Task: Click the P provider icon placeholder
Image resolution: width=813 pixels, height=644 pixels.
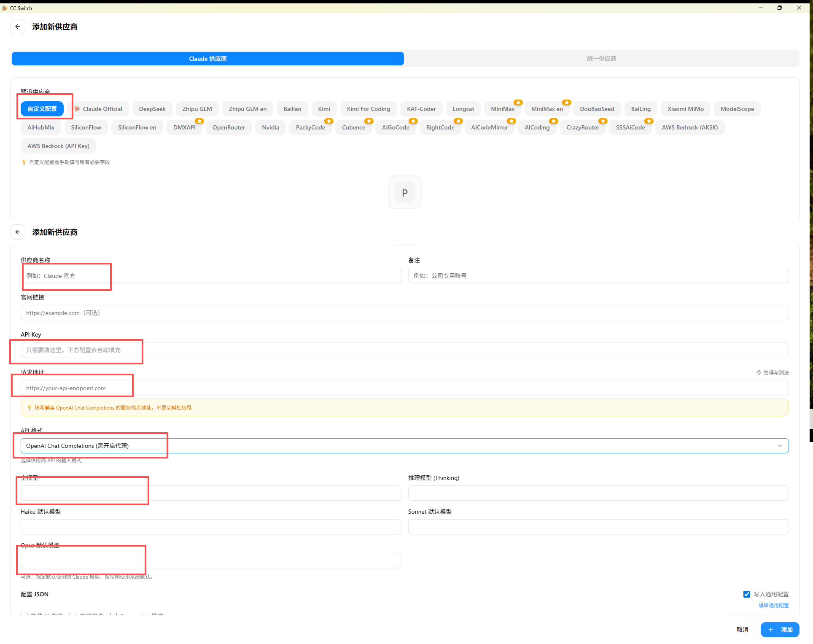Action: (404, 193)
